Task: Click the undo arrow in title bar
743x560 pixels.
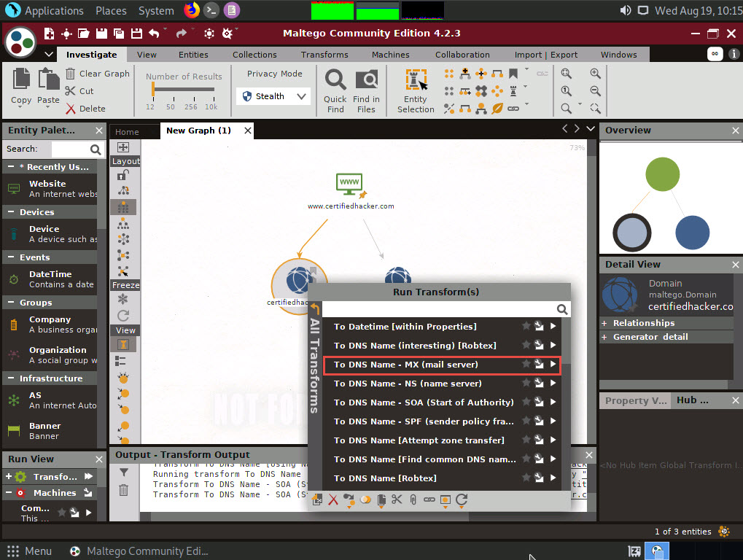Action: click(154, 33)
